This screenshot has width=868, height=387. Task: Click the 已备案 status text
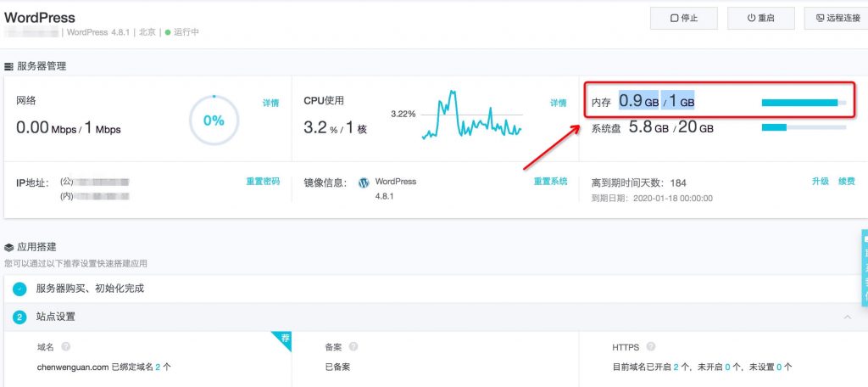337,367
